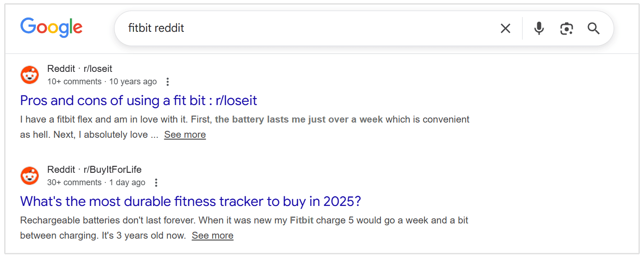Expand "See more" on the fitbit flex snippet

[x=185, y=135]
